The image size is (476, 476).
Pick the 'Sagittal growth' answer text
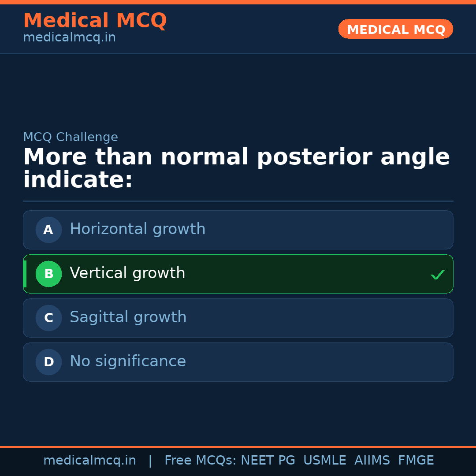point(128,317)
